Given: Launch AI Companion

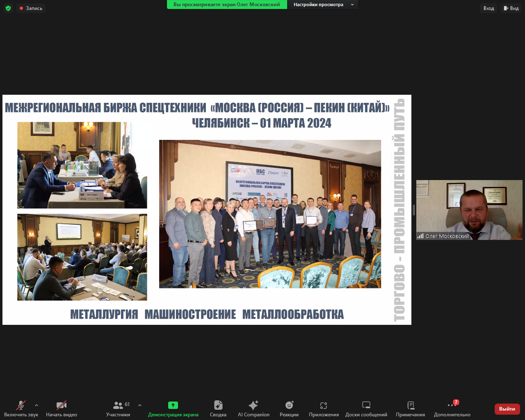Looking at the screenshot, I should [253, 409].
